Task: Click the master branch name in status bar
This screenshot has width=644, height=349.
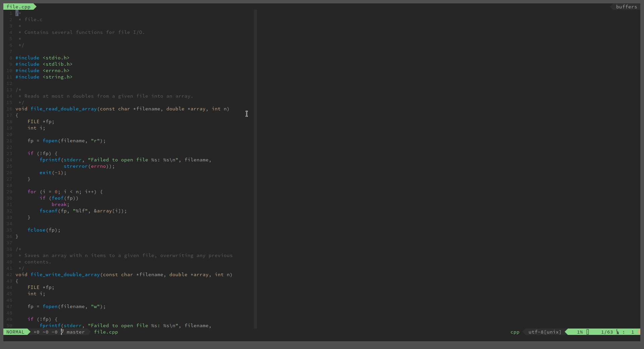Action: pyautogui.click(x=75, y=332)
